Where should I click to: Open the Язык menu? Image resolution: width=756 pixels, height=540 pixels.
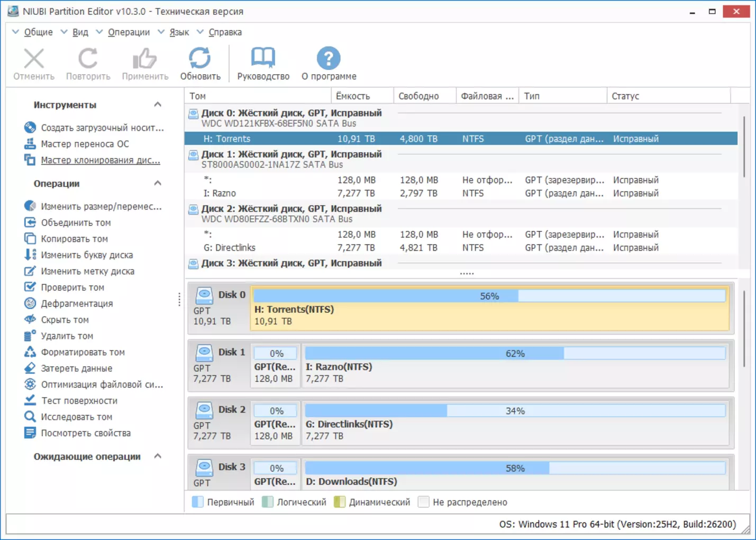(179, 32)
